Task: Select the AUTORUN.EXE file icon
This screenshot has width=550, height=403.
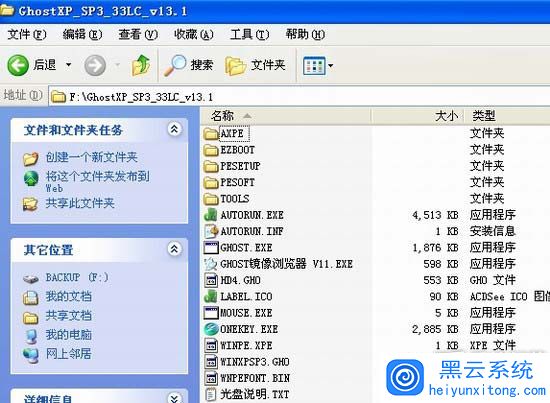Action: coord(211,215)
